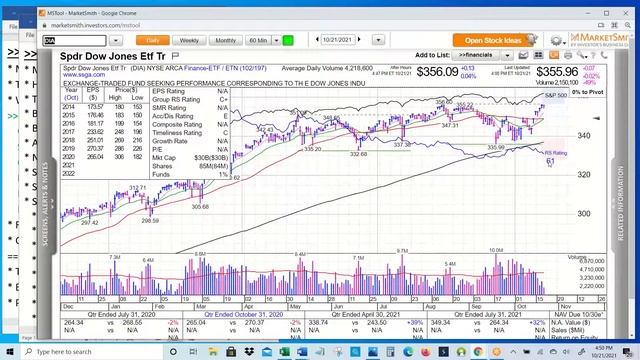Open Firefox from taskbar
This screenshot has width=640, height=360.
pyautogui.click(x=425, y=351)
